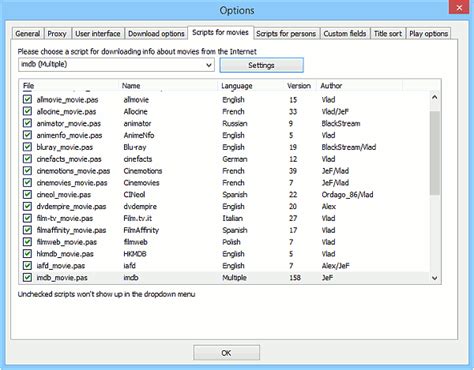Click the BlackStream/Vlad author cell
This screenshot has width=474, height=370.
click(349, 147)
